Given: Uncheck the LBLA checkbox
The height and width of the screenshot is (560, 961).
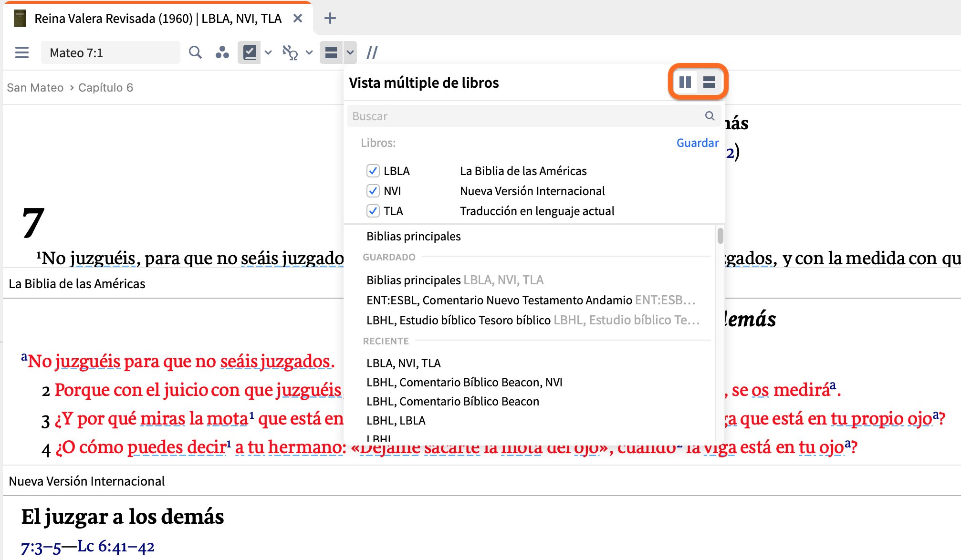Looking at the screenshot, I should click(373, 171).
